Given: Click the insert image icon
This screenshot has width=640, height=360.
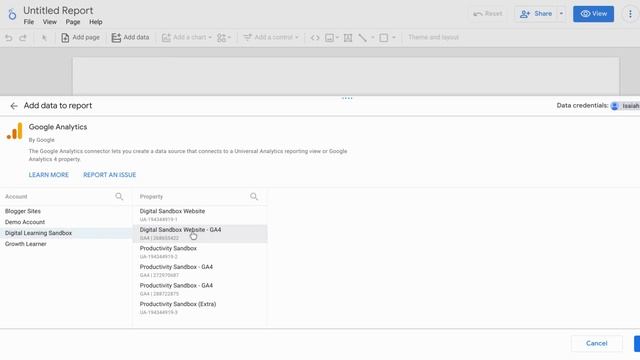Looking at the screenshot, I should coord(329,38).
